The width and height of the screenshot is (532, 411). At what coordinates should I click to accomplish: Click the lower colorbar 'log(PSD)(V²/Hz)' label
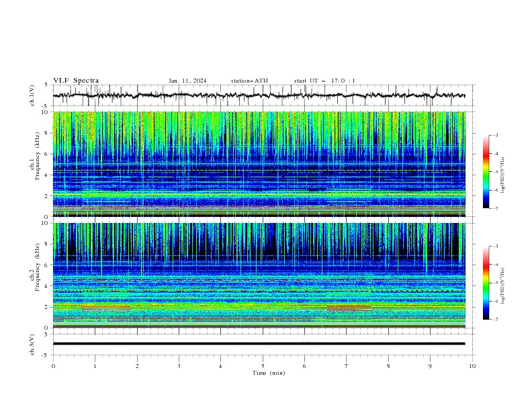[503, 285]
